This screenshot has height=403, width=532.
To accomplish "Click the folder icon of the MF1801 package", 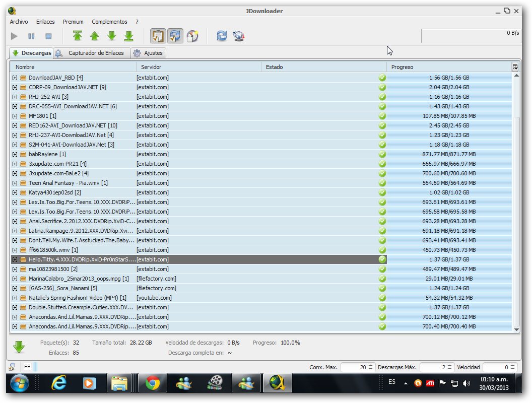I will [x=23, y=116].
